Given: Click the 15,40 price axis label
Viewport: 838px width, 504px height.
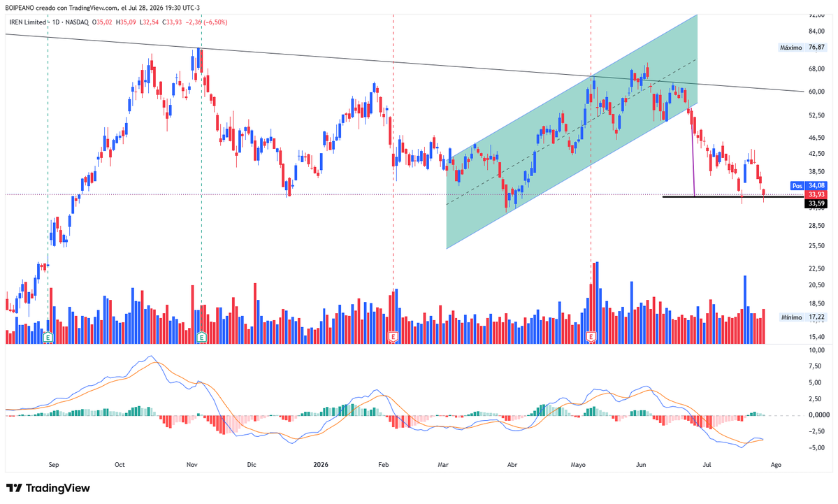Looking at the screenshot, I should click(x=816, y=337).
